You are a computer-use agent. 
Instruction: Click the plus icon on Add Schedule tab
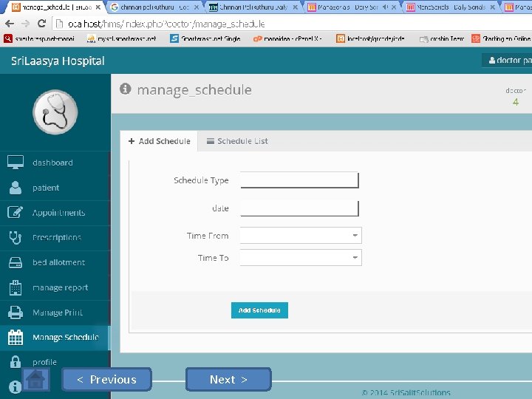132,141
